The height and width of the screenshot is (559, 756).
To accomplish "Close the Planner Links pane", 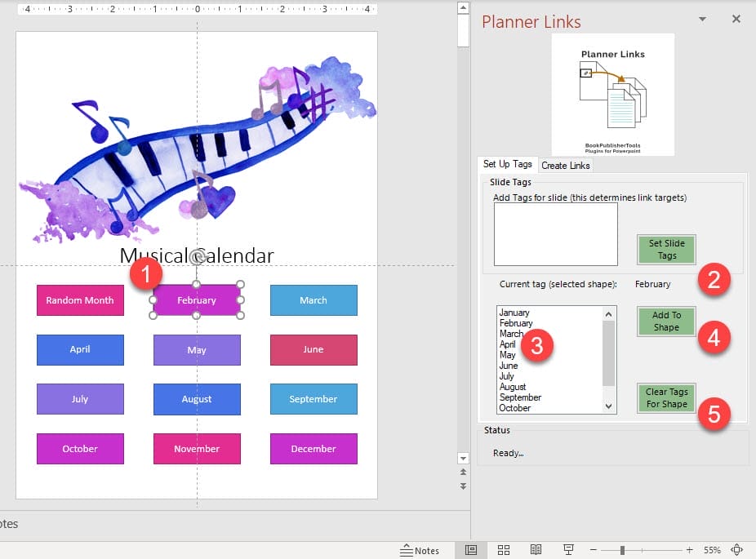I will [736, 19].
